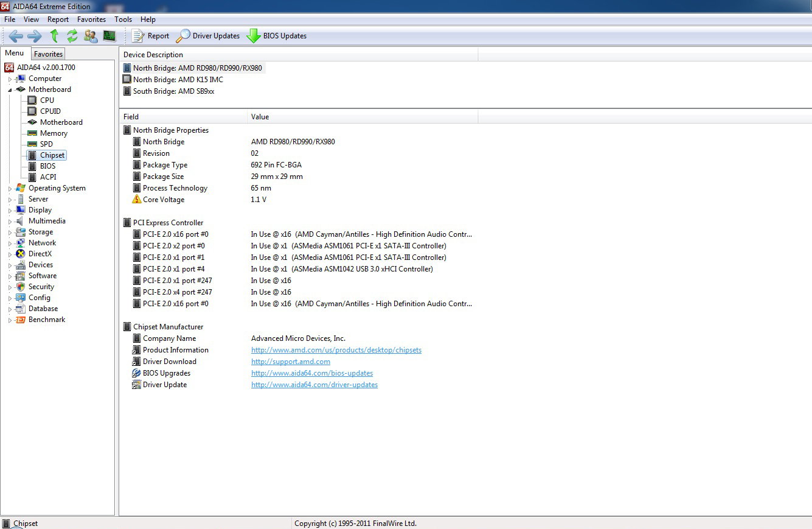The width and height of the screenshot is (812, 529).
Task: Click the Memory module icon in the tree
Action: [32, 133]
